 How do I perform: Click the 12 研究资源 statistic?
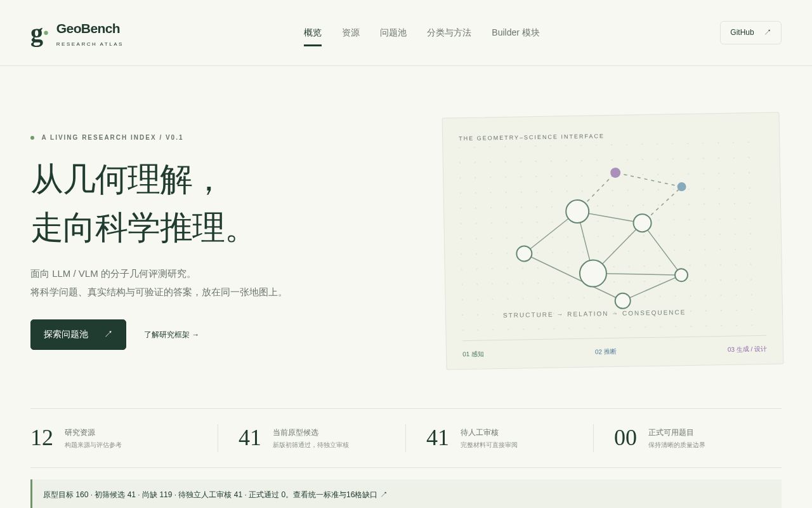[x=76, y=438]
